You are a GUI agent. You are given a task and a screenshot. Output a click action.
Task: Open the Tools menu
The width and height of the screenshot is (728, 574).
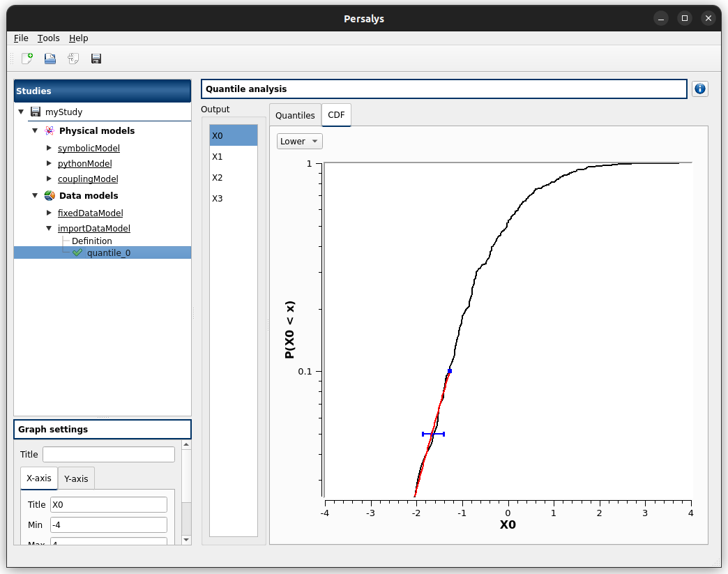click(x=49, y=38)
